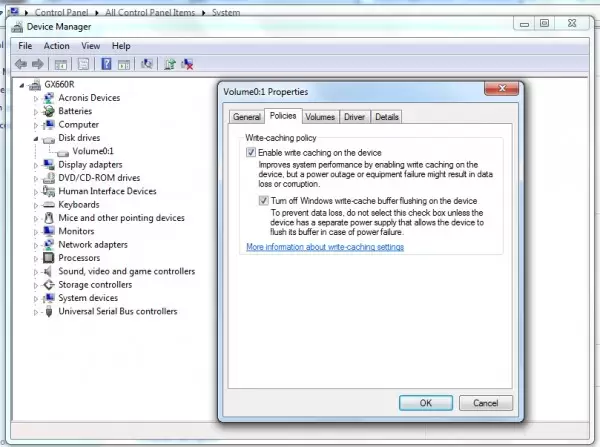Viewport: 600px width, 447px height.
Task: Toggle Turn off Windows write-cache buffer flushing
Action: (263, 201)
